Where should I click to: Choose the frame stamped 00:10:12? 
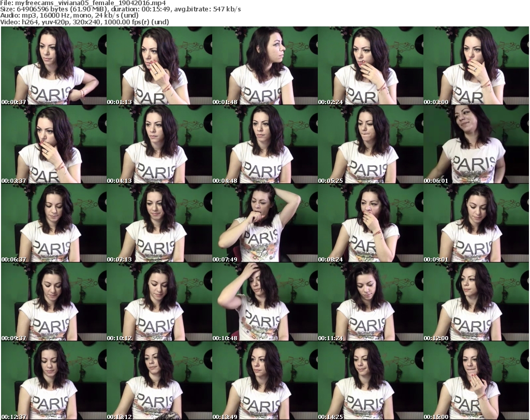[x=159, y=302]
